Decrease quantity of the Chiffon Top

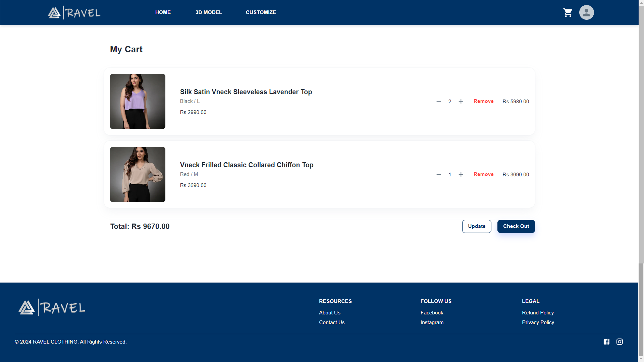point(439,174)
